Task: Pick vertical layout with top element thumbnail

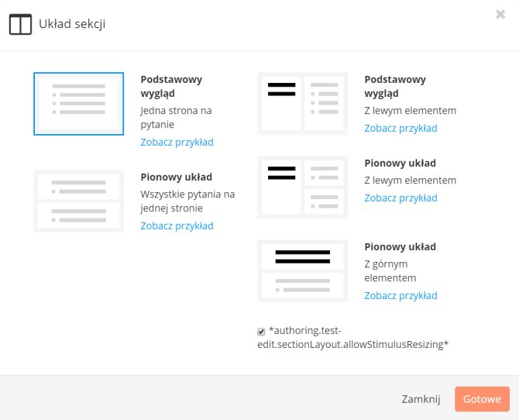Action: click(x=303, y=271)
